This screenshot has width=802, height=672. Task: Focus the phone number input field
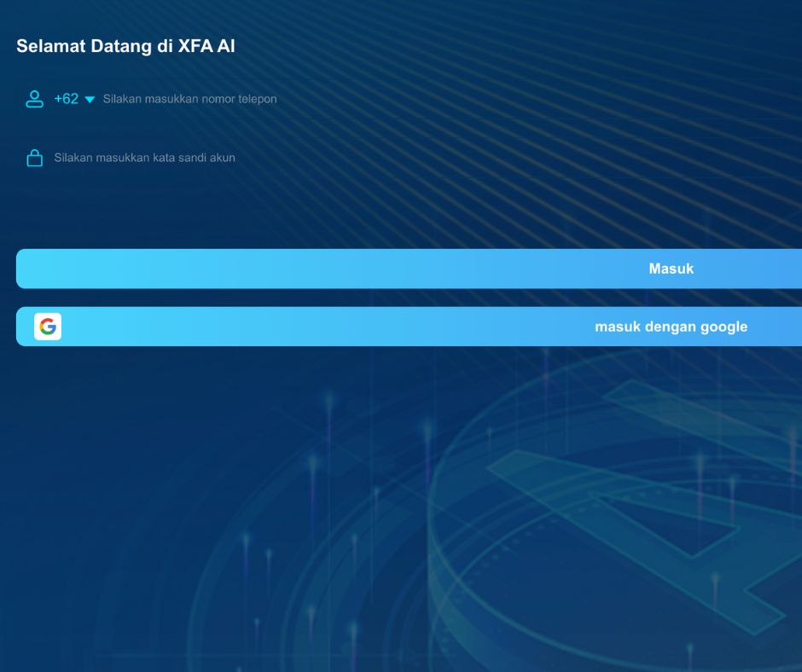click(x=452, y=99)
